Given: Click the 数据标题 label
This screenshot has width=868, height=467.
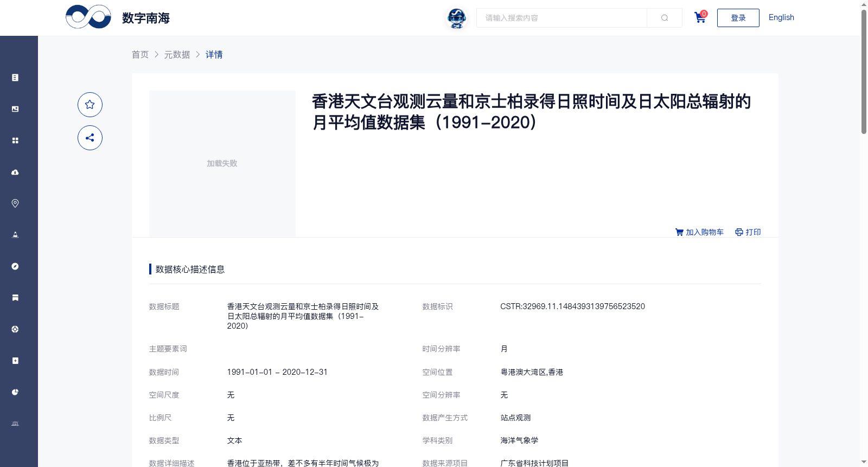Looking at the screenshot, I should coord(164,306).
